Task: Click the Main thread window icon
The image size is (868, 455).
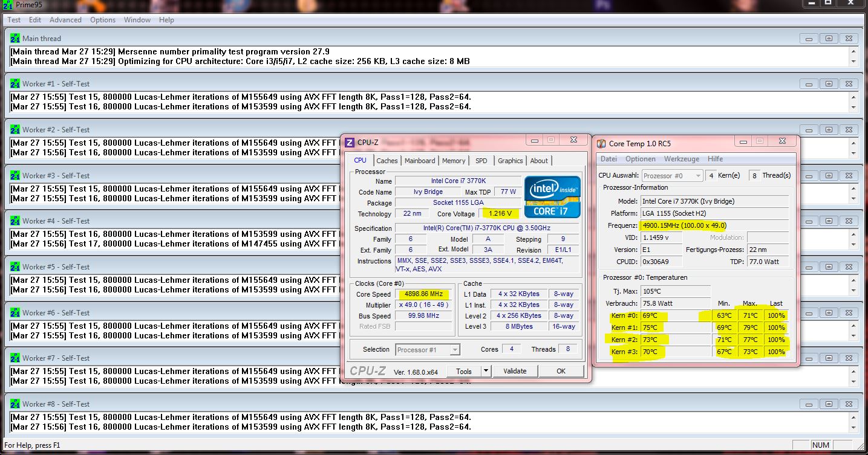Action: 15,38
